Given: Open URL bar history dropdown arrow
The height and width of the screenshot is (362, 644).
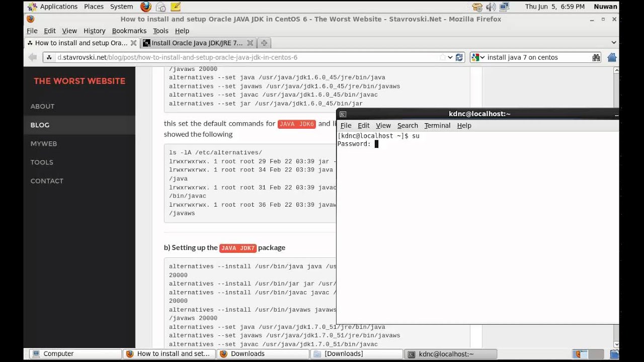Looking at the screenshot, I should 450,57.
